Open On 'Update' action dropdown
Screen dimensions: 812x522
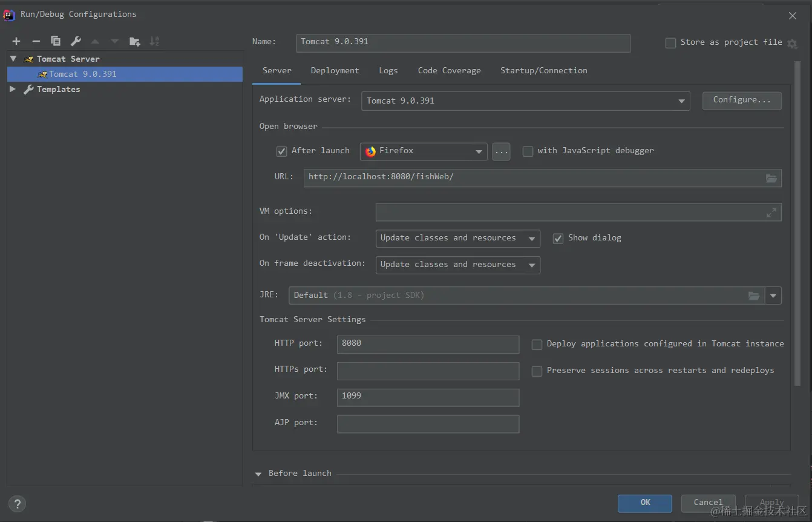tap(457, 239)
